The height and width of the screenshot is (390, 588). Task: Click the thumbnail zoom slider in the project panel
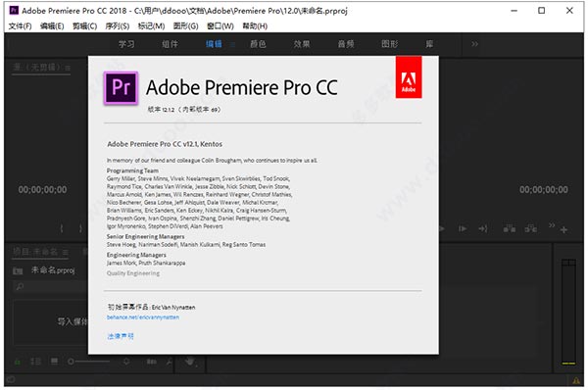coord(89,362)
